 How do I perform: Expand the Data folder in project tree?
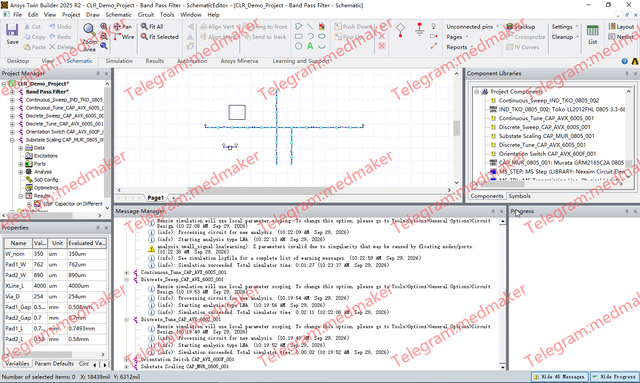[20, 148]
